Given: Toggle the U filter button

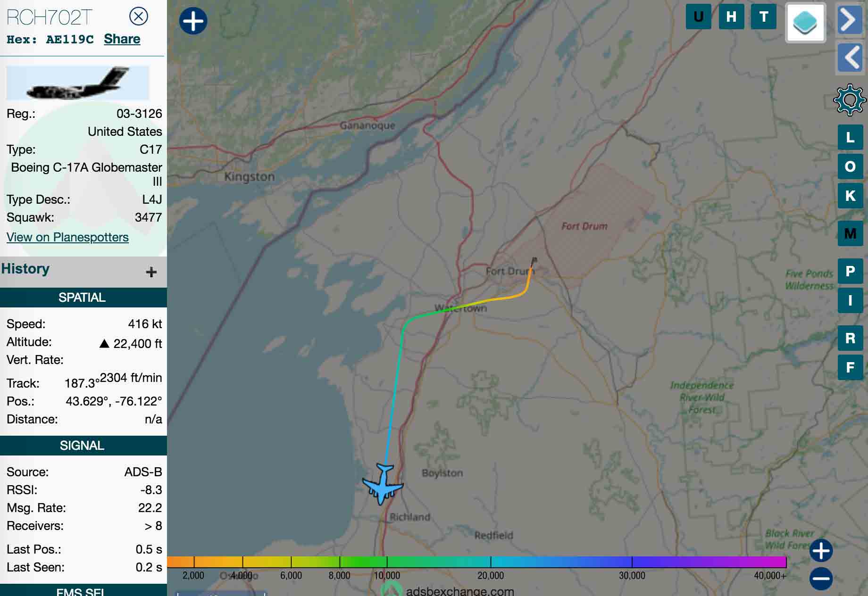Looking at the screenshot, I should click(x=699, y=17).
